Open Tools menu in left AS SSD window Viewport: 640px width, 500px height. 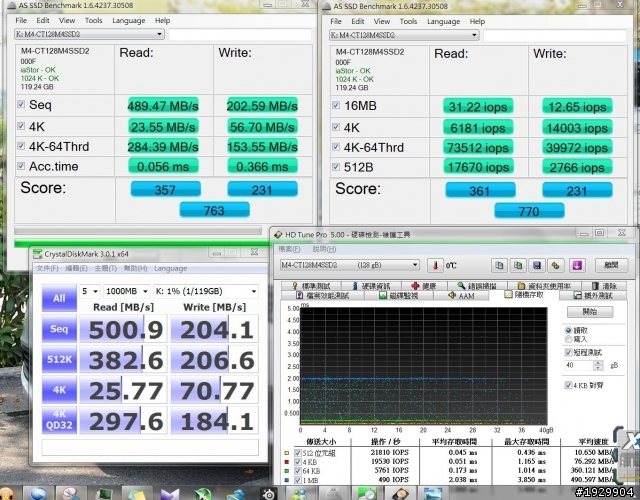pos(93,20)
